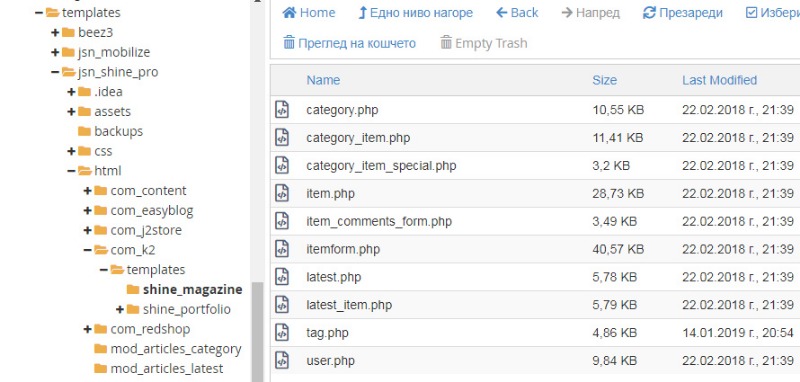Select file name user.php
Screen dimensions: 800x382
[x=330, y=361]
